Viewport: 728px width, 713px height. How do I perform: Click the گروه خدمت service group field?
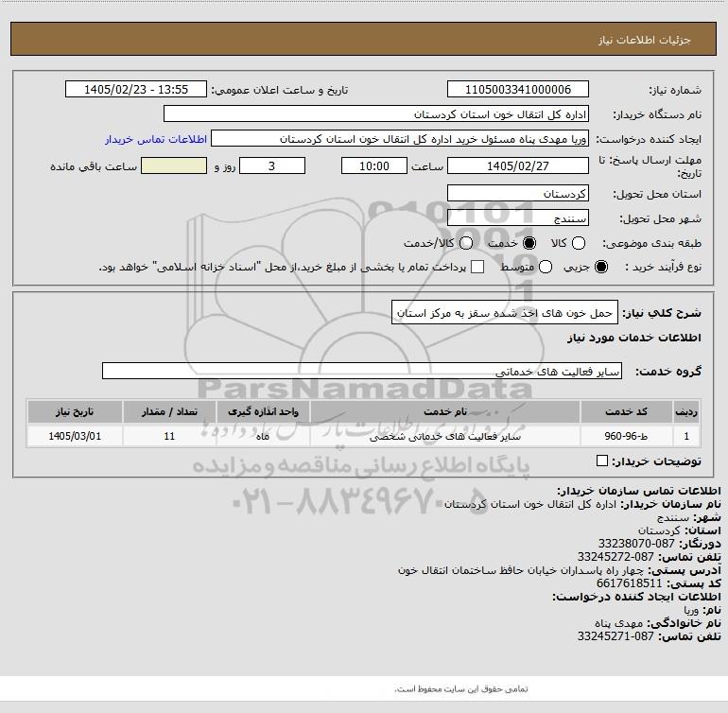[362, 371]
